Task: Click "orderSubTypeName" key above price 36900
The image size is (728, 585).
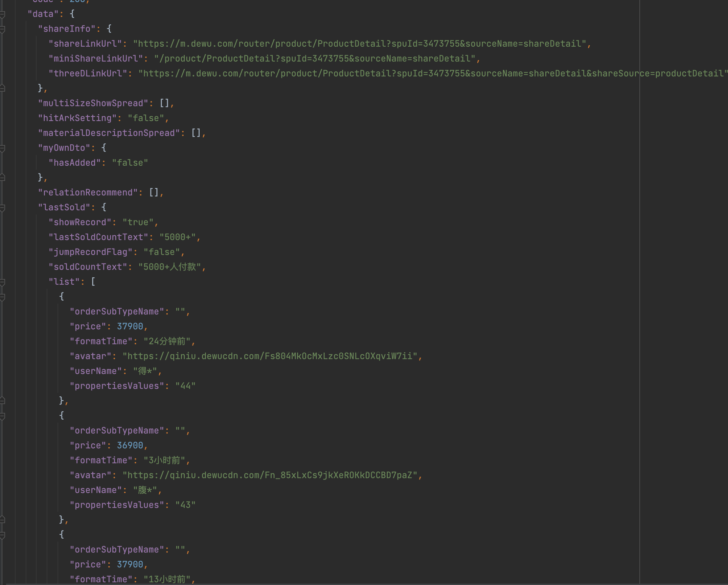Action: [x=117, y=430]
